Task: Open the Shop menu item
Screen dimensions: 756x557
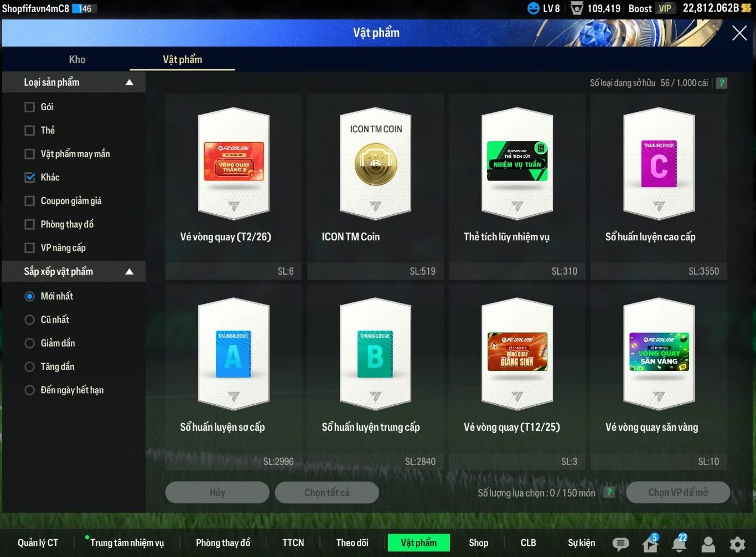Action: coord(478,543)
